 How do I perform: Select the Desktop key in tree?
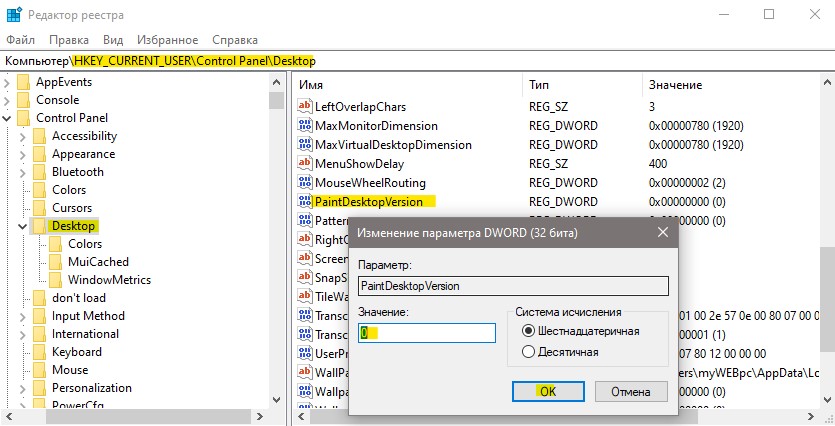click(73, 226)
